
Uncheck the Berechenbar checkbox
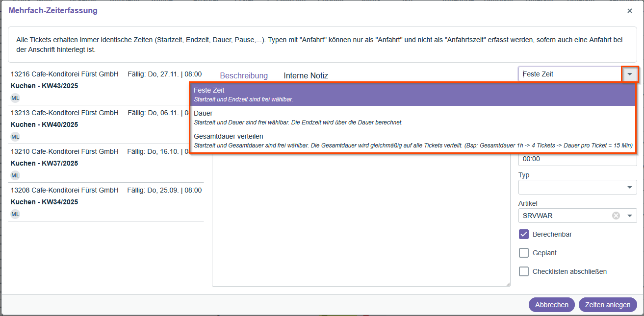[523, 234]
